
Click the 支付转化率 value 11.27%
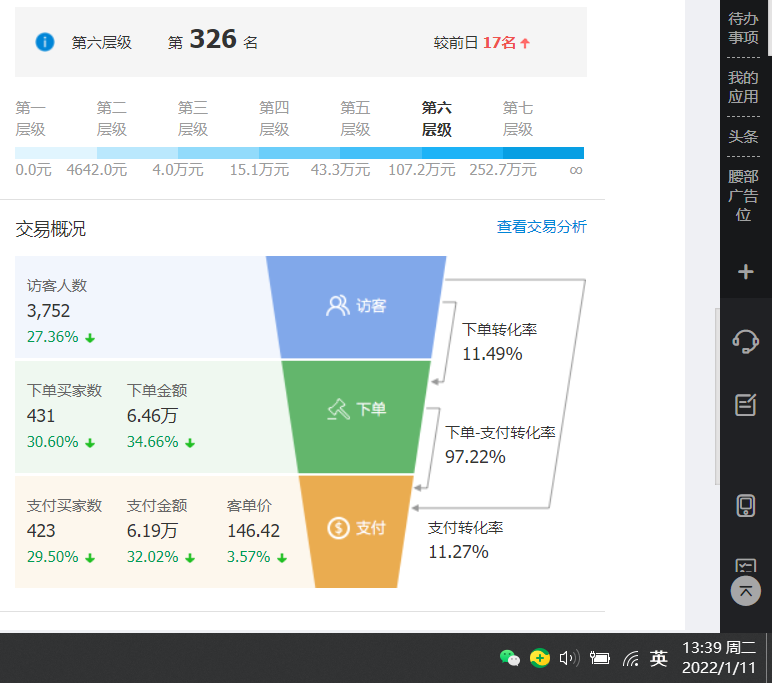pyautogui.click(x=458, y=552)
